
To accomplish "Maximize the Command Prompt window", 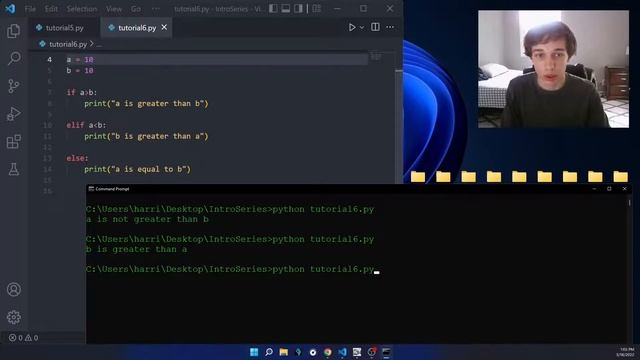I will [609, 189].
